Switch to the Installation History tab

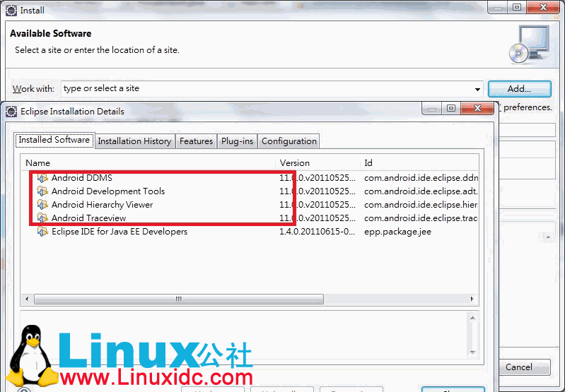click(x=134, y=141)
